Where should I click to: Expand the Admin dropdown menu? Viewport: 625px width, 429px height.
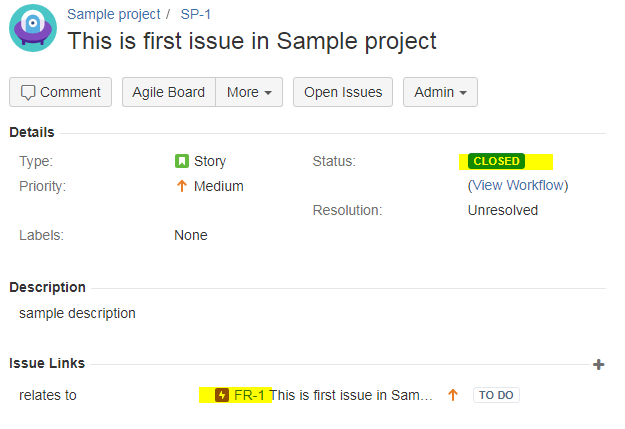click(440, 92)
